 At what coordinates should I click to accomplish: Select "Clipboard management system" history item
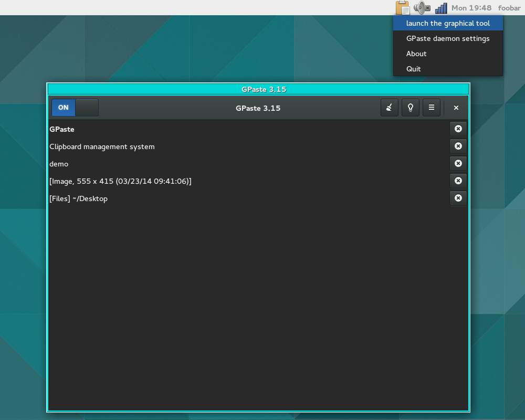(x=102, y=146)
